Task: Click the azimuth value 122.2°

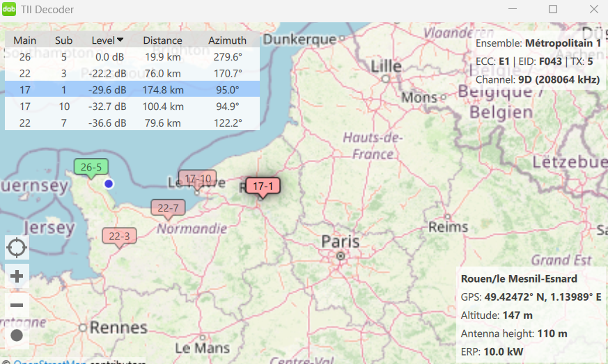Action: (228, 123)
